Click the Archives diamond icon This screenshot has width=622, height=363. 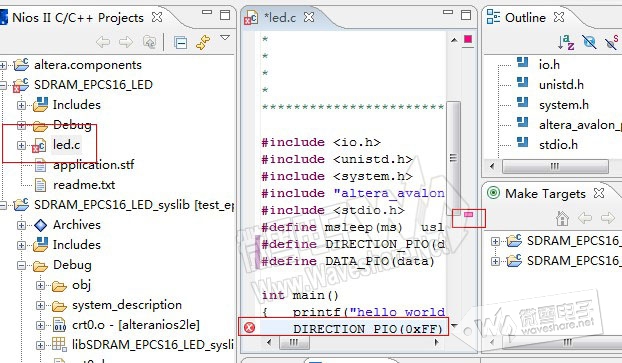point(40,225)
